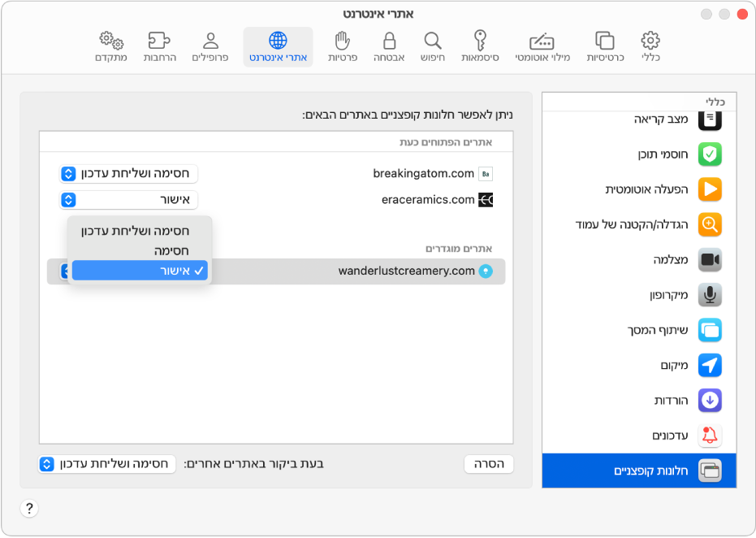This screenshot has height=538, width=756.
Task: Open help with the question mark button
Action: [x=29, y=508]
